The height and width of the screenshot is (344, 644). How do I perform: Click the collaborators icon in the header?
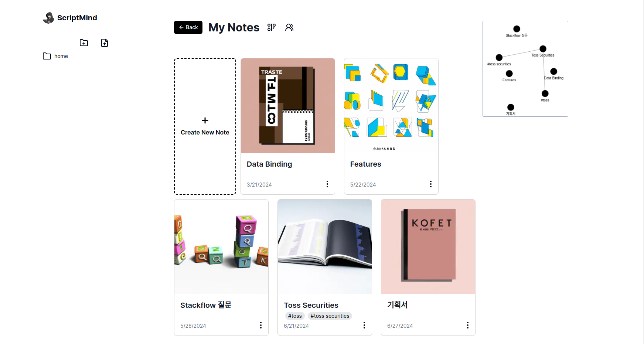(289, 27)
